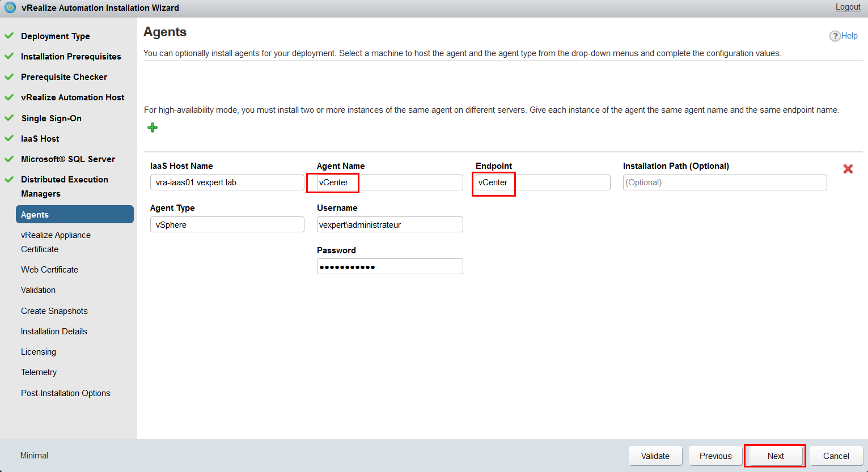The width and height of the screenshot is (868, 472).
Task: Open vRealize Appliance Certificate step
Action: point(56,242)
